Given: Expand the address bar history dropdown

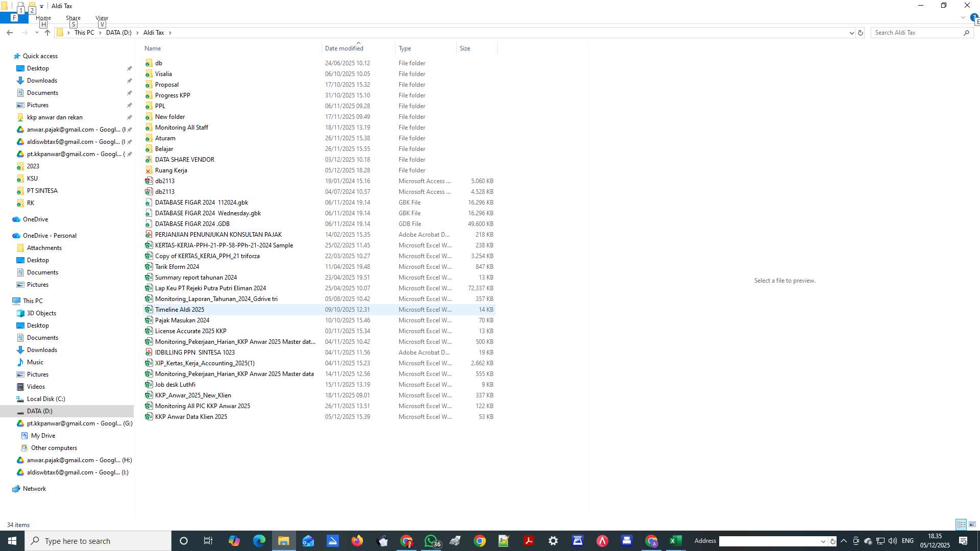Looking at the screenshot, I should coord(850,32).
